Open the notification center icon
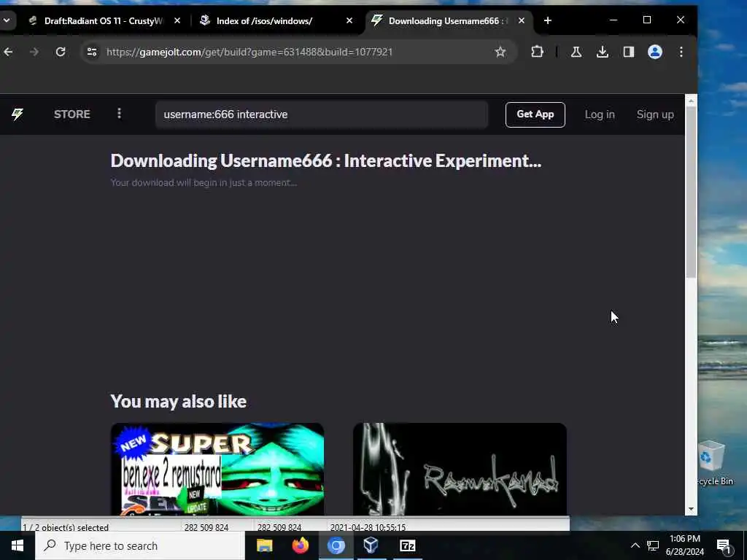 724,546
